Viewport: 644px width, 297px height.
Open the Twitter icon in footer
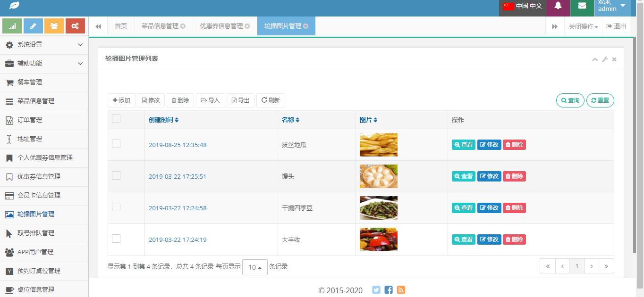pos(376,290)
